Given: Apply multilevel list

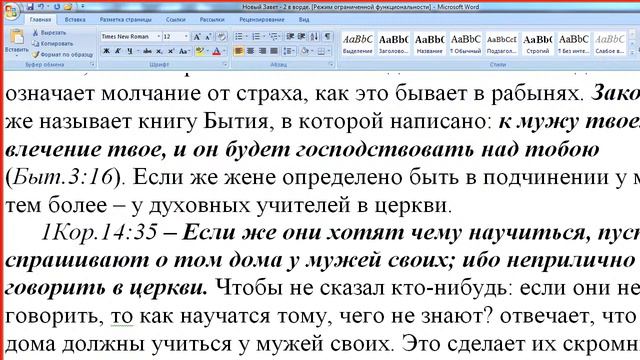Looking at the screenshot, I should coord(274,37).
